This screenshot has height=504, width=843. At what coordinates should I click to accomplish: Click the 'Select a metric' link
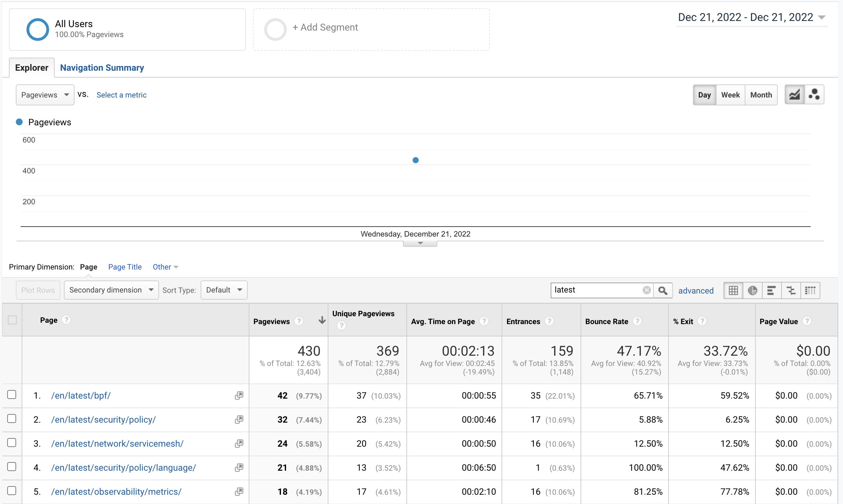tap(121, 95)
